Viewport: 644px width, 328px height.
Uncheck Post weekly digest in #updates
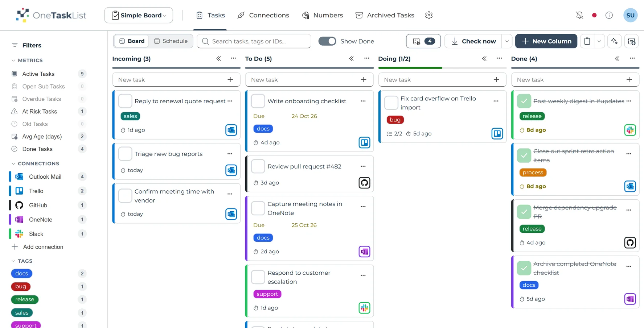[x=524, y=101]
